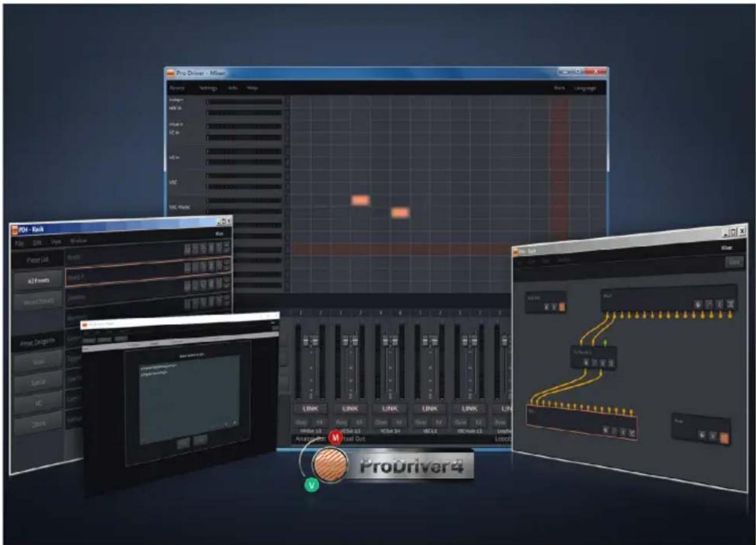Select the highlighted Reverb 2 row in PD4 - Rack
Screen dimensions: 756x545
pos(148,272)
